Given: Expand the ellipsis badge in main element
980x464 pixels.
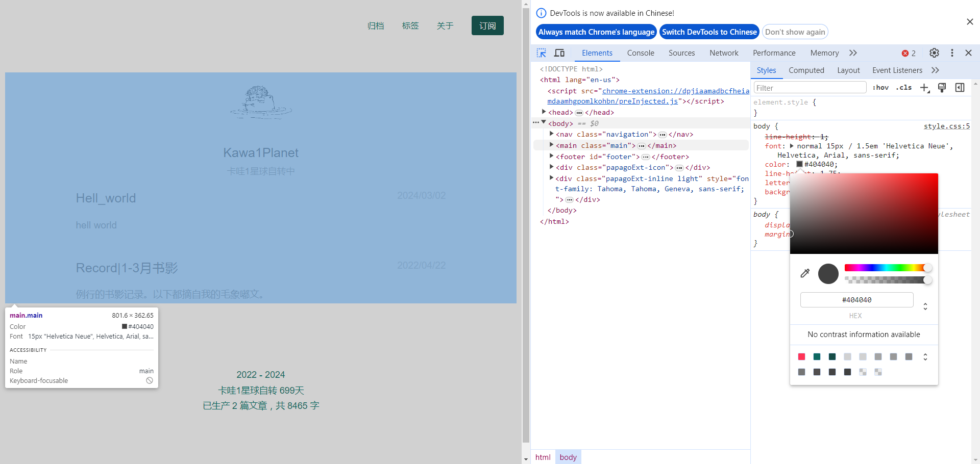Looking at the screenshot, I should click(642, 146).
